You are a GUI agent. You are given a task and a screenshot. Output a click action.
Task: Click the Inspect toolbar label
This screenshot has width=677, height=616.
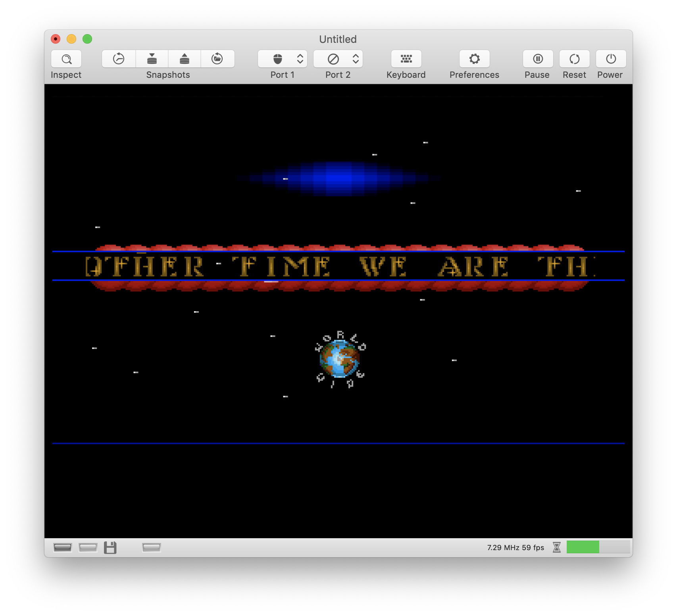(x=66, y=75)
